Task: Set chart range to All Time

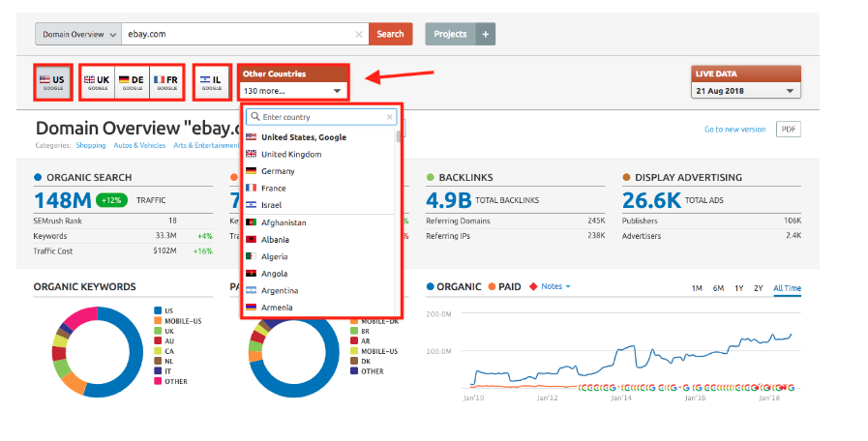Action: click(787, 288)
